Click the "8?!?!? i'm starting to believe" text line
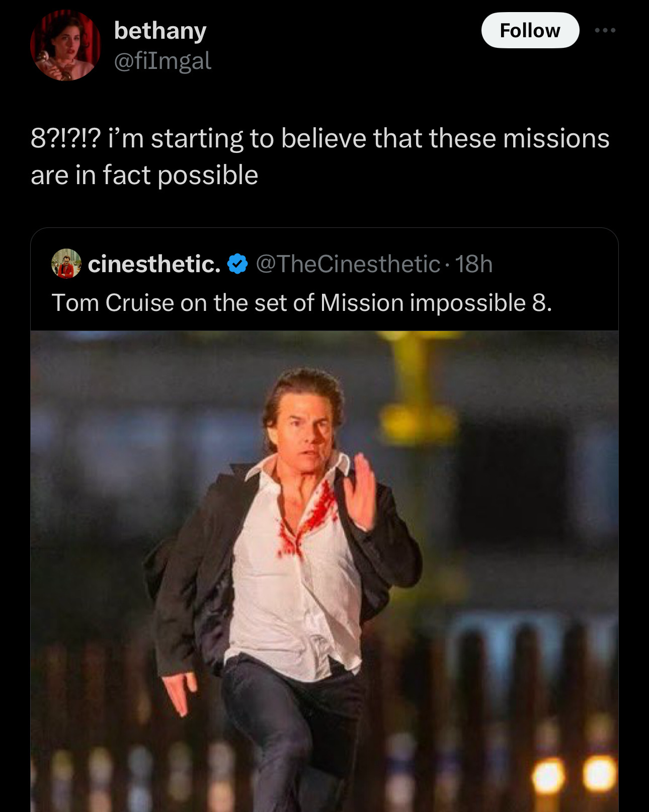The width and height of the screenshot is (649, 812). click(x=319, y=138)
